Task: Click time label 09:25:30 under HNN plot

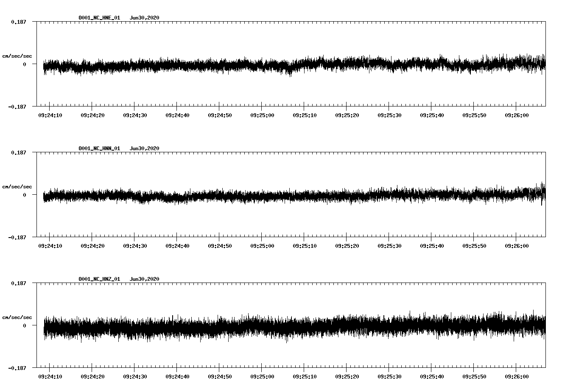Action: pos(389,246)
